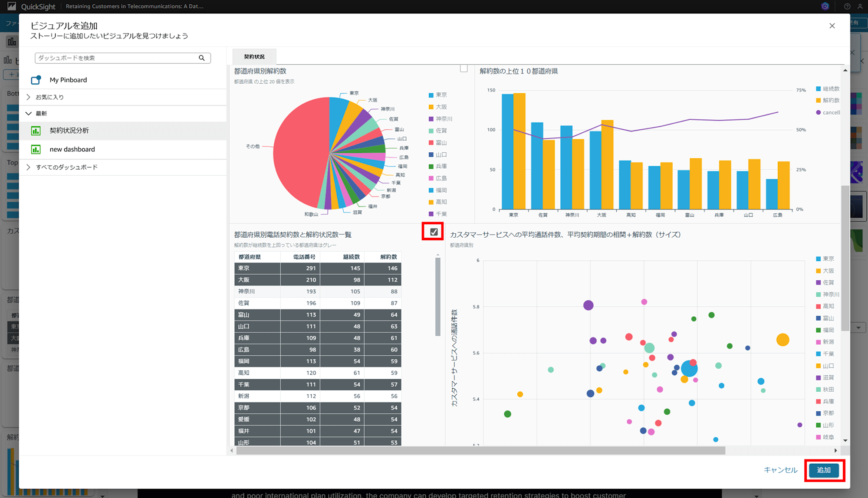Click the 神奈川 row in table
868x498 pixels.
click(318, 292)
